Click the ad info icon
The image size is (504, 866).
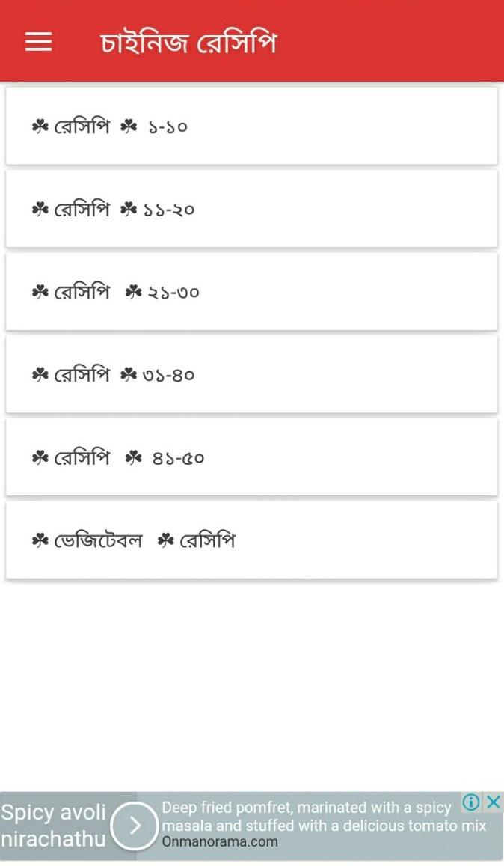pos(471,802)
